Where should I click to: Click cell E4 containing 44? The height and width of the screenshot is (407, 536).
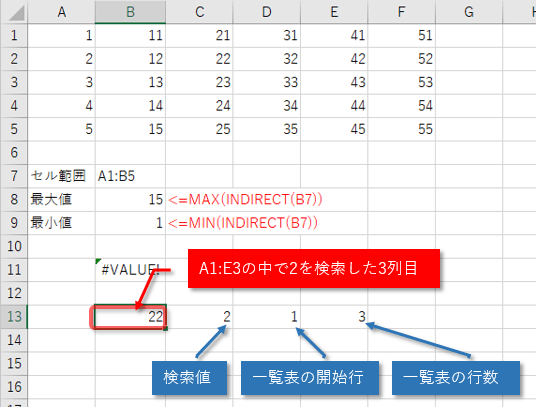pos(334,106)
